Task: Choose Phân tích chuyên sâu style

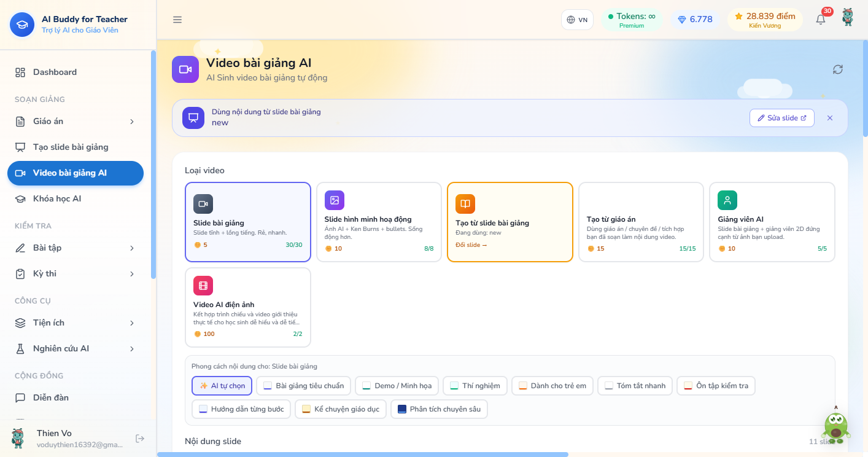Action: [439, 409]
